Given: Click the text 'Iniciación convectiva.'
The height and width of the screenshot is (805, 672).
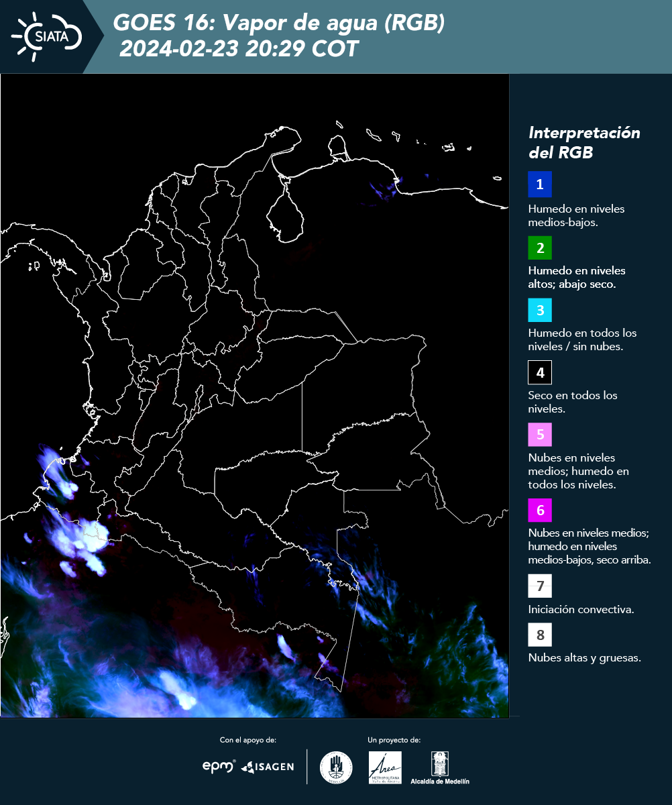Looking at the screenshot, I should click(581, 610).
